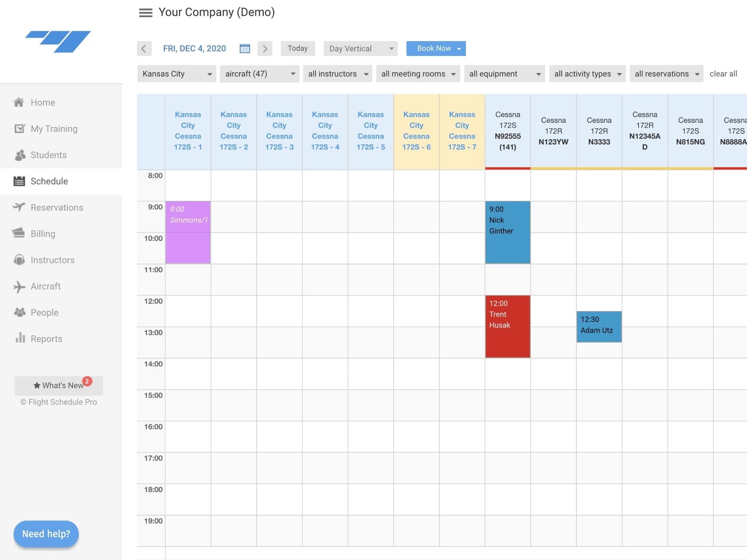Expand the Kansas City location dropdown
Viewport: 747px width, 560px height.
[x=176, y=74]
